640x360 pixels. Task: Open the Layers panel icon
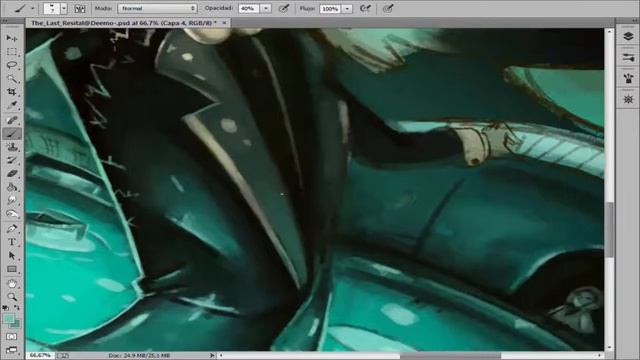[628, 37]
